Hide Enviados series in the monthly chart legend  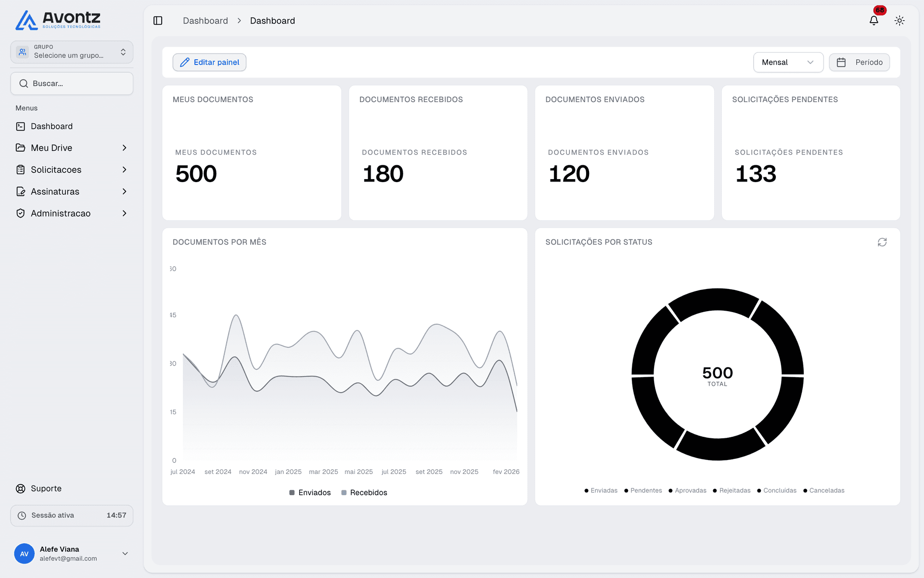pyautogui.click(x=309, y=492)
